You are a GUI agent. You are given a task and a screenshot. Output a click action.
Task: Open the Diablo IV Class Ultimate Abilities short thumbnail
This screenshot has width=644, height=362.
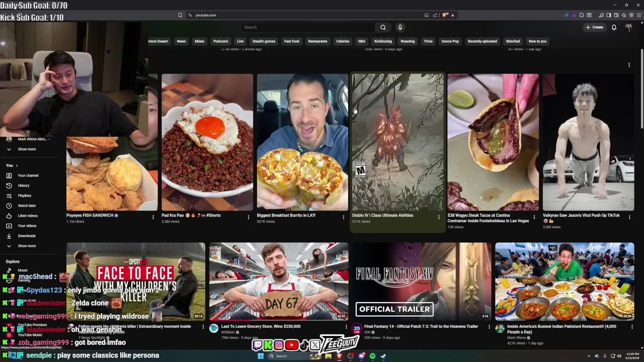click(x=397, y=142)
